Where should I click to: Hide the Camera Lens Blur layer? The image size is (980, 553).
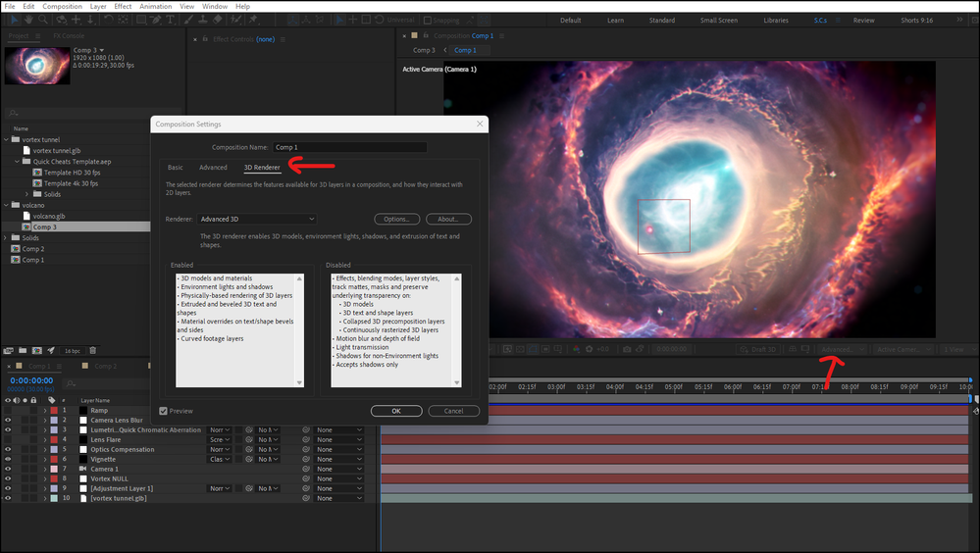coord(8,420)
